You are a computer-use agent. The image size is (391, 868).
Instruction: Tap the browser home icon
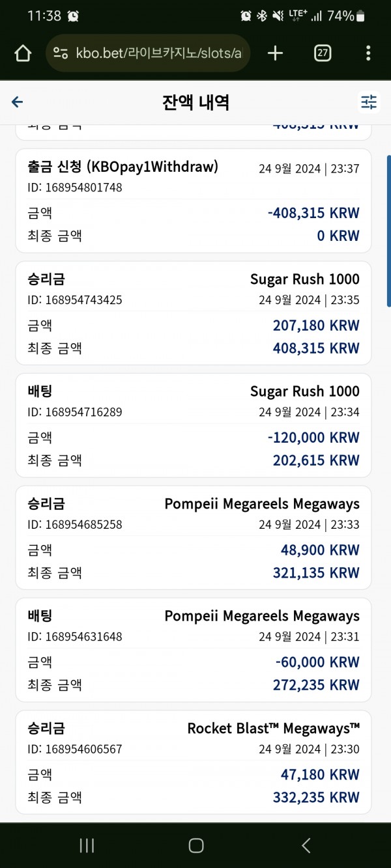pyautogui.click(x=23, y=53)
